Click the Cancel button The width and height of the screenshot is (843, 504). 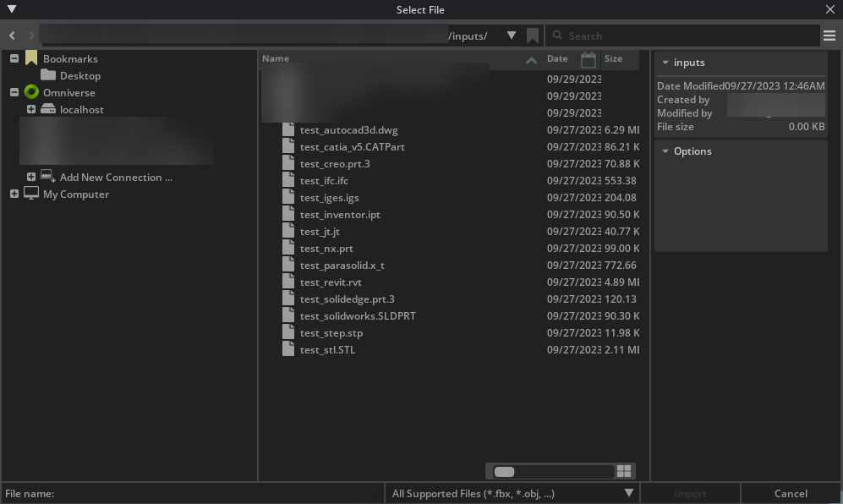[789, 493]
